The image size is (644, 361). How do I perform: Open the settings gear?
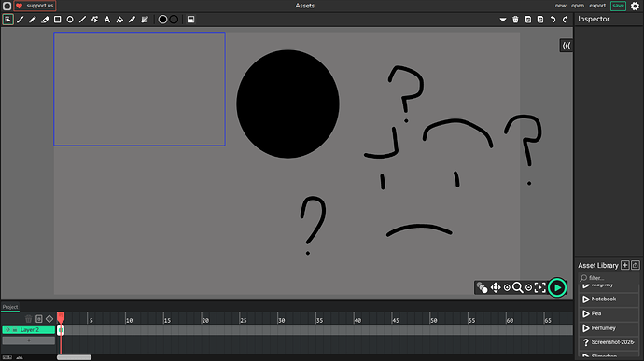coord(635,6)
